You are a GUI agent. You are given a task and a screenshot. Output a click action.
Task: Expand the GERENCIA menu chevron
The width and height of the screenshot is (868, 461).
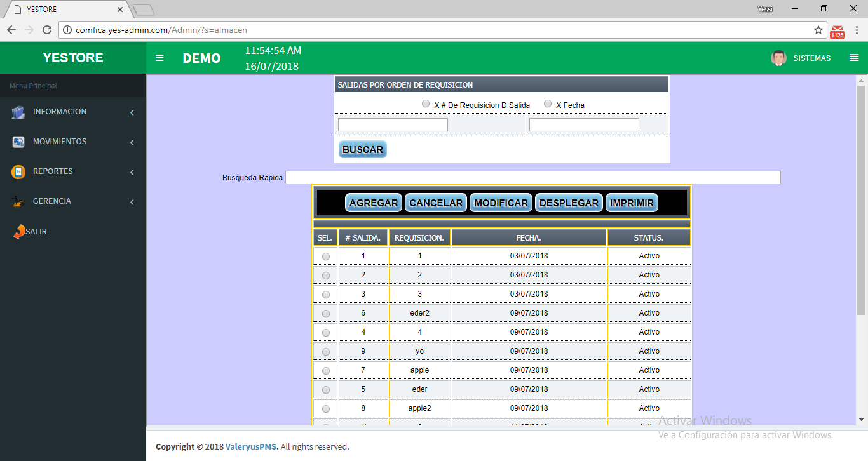pos(132,202)
